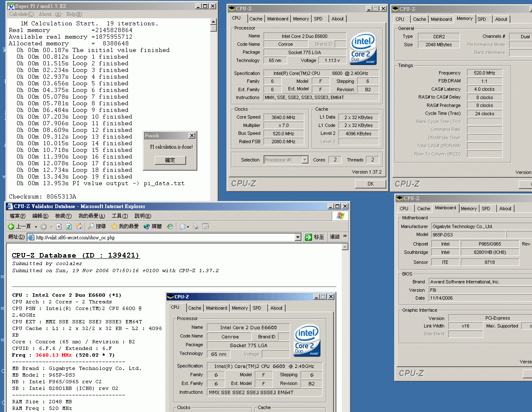
Task: Click the 移至 Go button label in IE
Action: click(x=319, y=237)
